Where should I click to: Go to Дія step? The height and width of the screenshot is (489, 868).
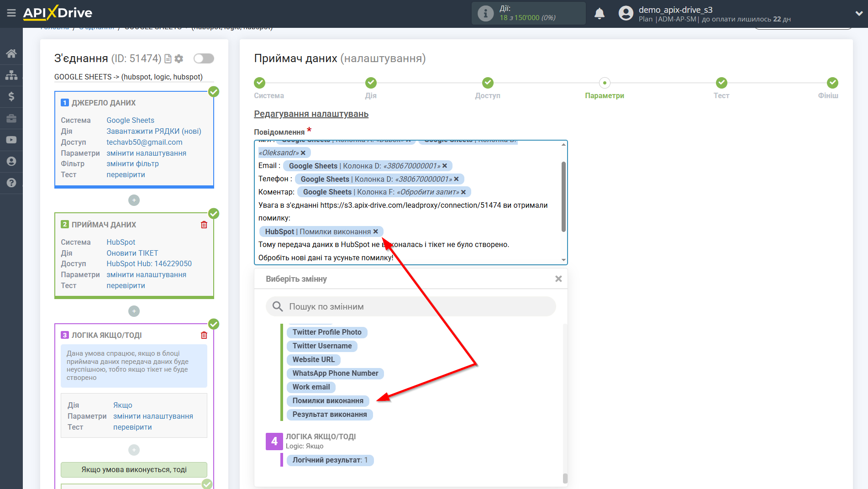point(371,83)
